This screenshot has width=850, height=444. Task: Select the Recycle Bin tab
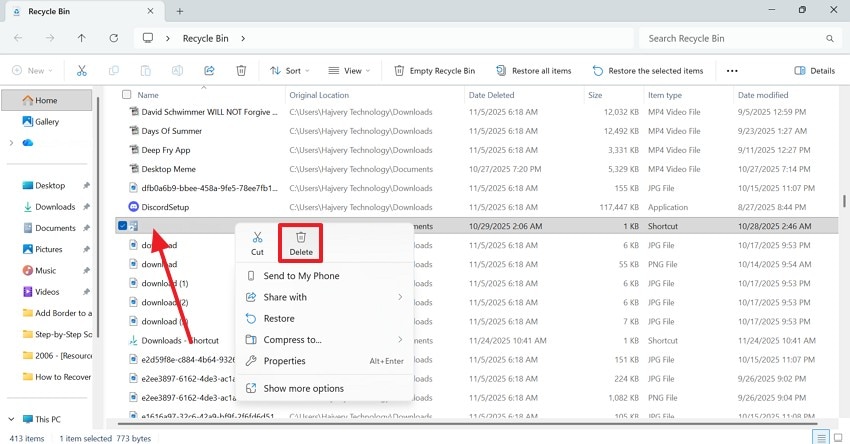coord(83,11)
